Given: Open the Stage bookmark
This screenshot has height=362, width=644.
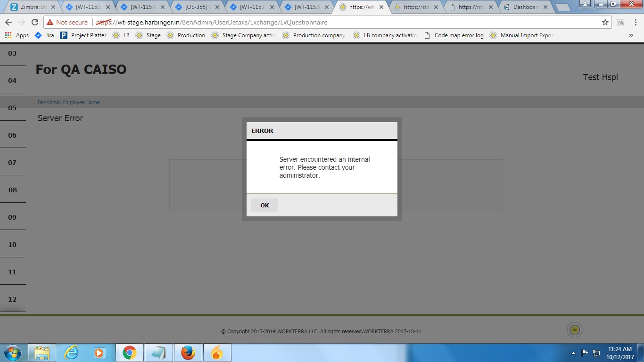Looking at the screenshot, I should tap(148, 35).
